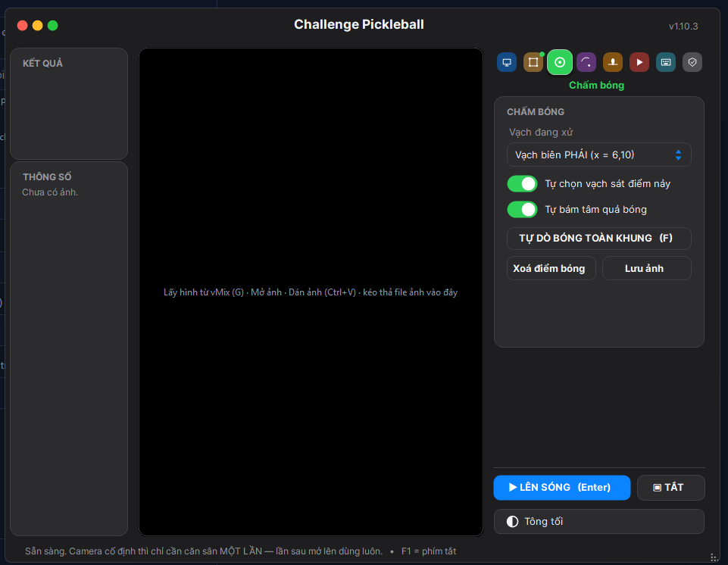Open the blue monitor icon tab
The width and height of the screenshot is (728, 565).
(x=507, y=62)
